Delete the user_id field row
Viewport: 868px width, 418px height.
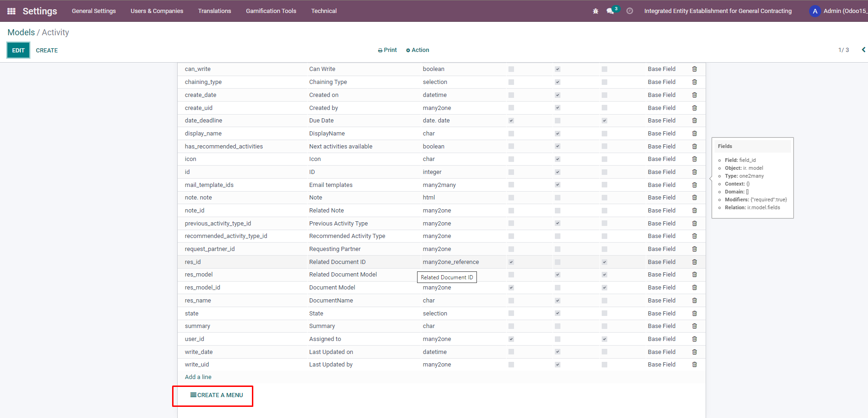[x=694, y=339]
